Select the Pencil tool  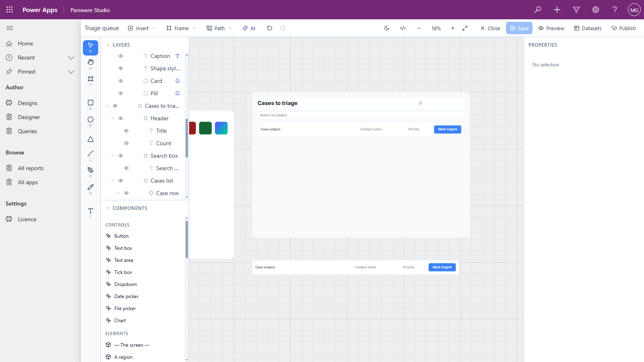coord(91,189)
